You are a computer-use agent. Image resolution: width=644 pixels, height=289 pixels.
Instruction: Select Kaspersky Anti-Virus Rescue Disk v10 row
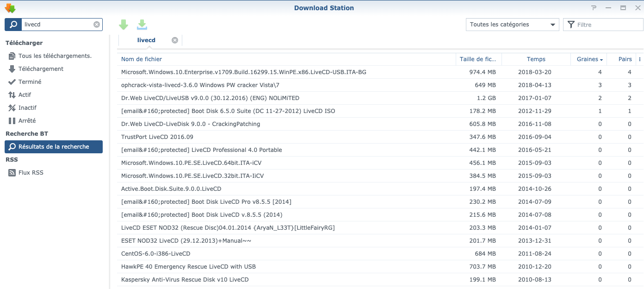[380, 280]
